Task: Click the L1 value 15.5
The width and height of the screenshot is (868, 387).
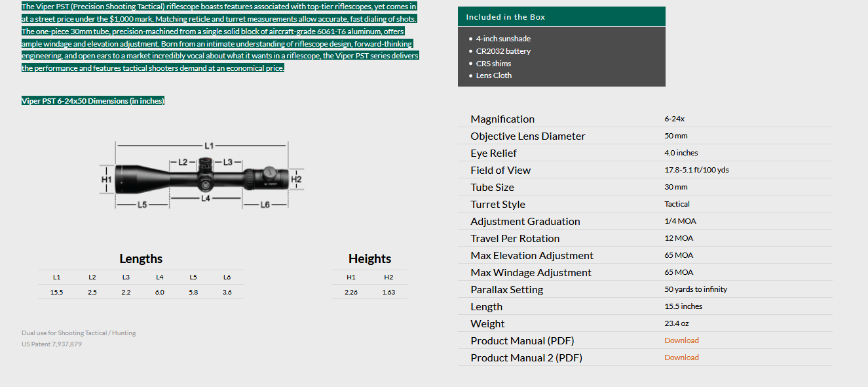Action: pyautogui.click(x=57, y=292)
